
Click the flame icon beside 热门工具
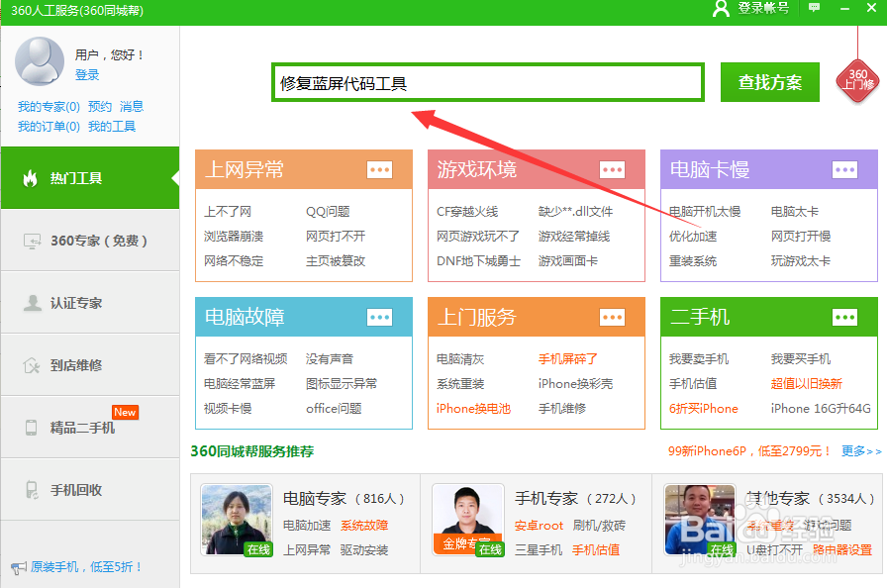click(x=30, y=178)
